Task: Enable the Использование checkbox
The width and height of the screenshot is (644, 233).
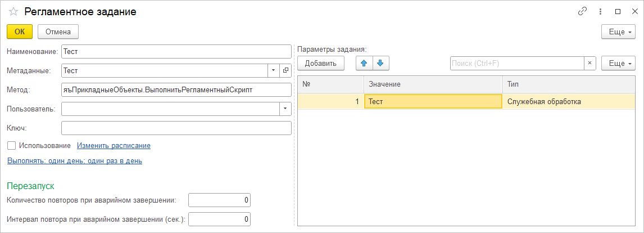Action: (x=11, y=145)
